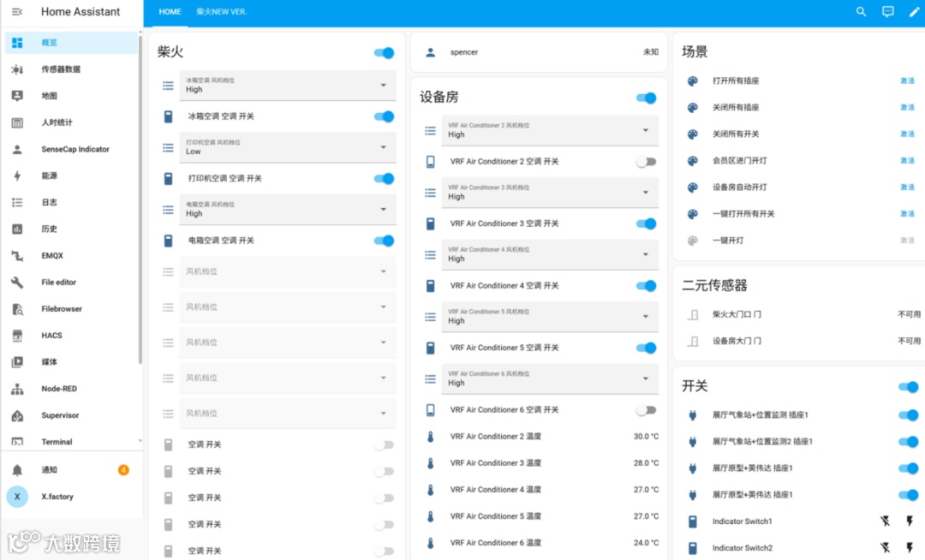The height and width of the screenshot is (560, 925).
Task: Open VRF Air Conditioner 2 风机档位 dropdown
Action: tap(550, 130)
